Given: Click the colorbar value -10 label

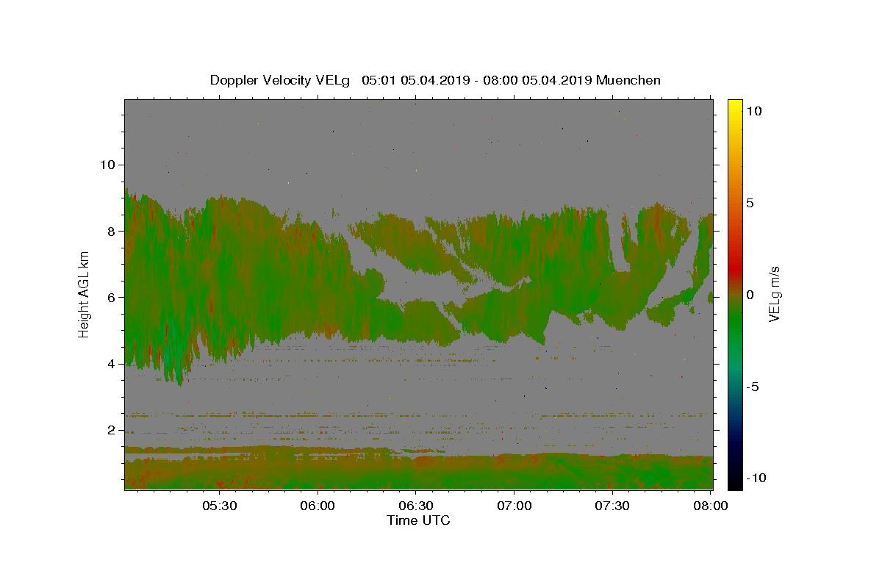Looking at the screenshot, I should [x=756, y=478].
